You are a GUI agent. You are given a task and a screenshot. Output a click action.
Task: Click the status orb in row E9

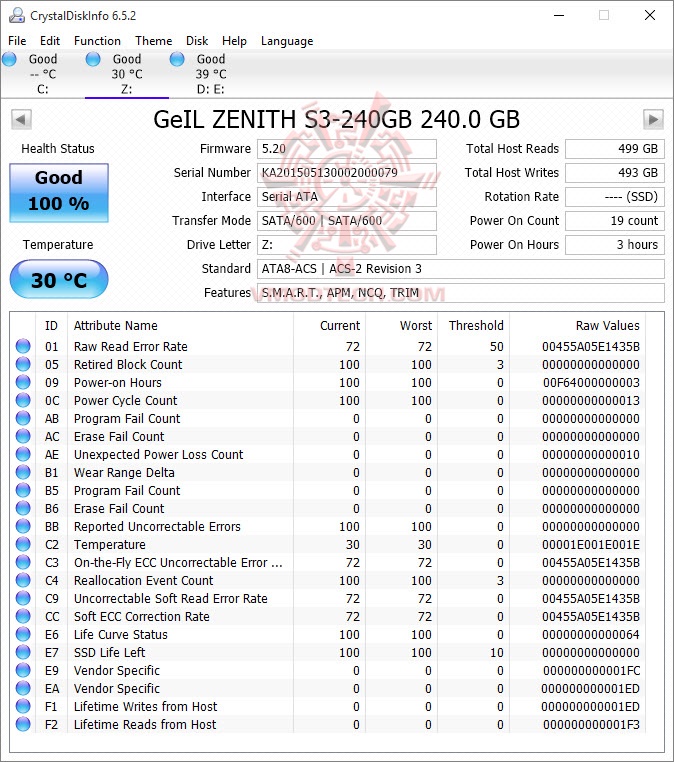click(x=23, y=670)
